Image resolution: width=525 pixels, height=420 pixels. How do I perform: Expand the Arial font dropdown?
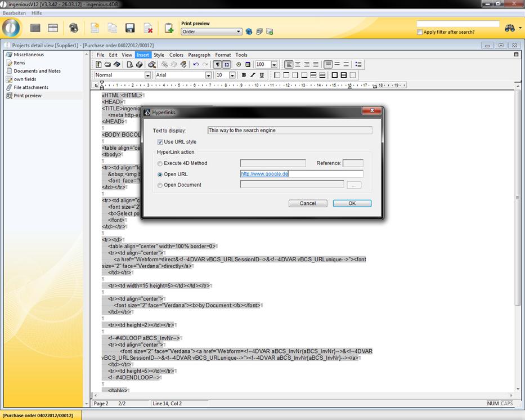coord(208,75)
